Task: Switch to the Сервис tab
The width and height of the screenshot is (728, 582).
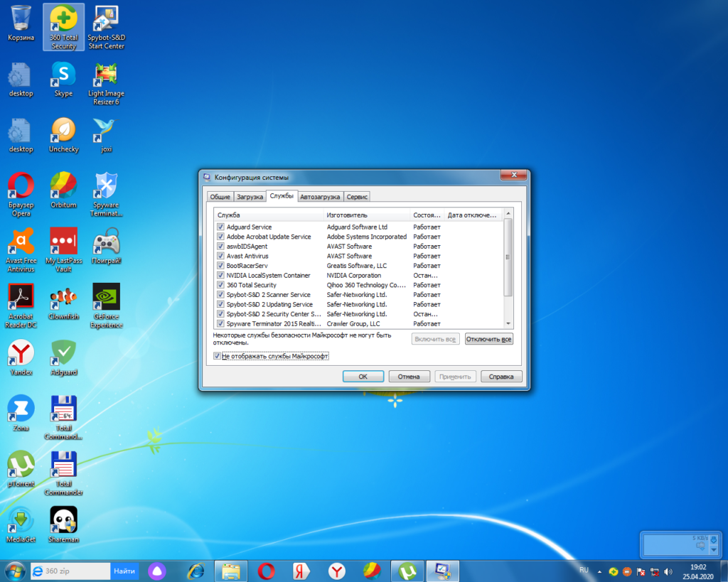Action: [x=357, y=197]
